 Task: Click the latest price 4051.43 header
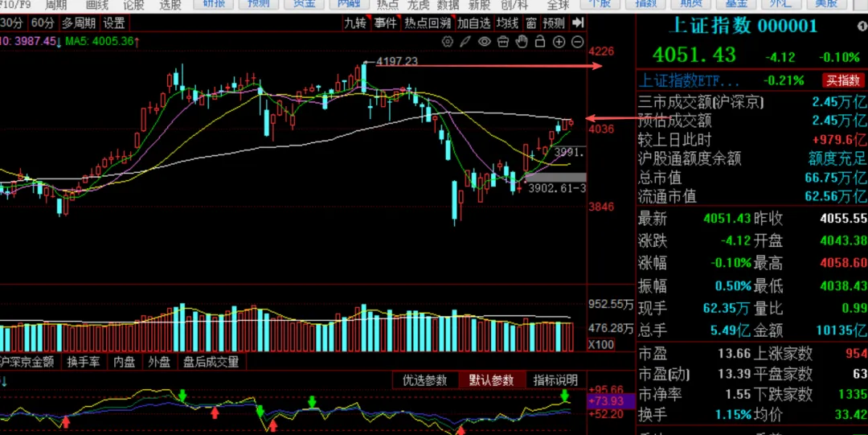tap(694, 55)
